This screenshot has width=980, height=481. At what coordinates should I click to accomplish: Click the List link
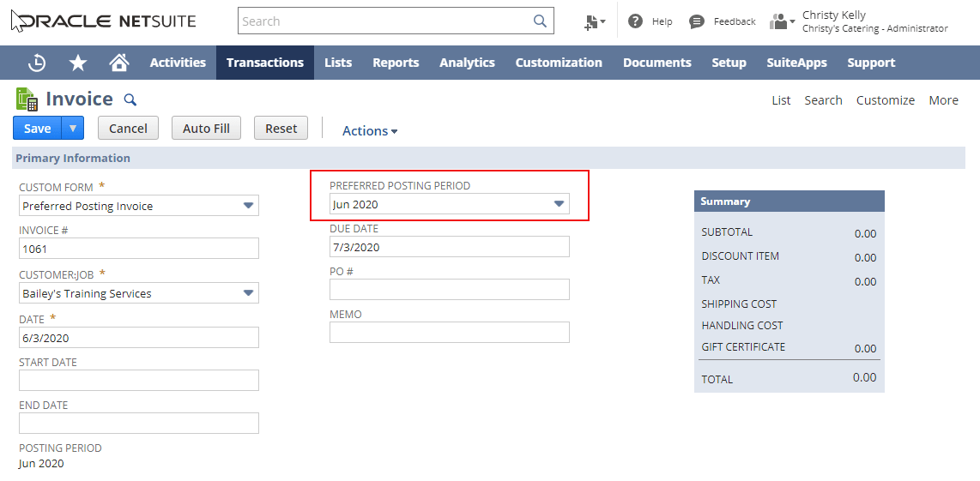pos(781,100)
